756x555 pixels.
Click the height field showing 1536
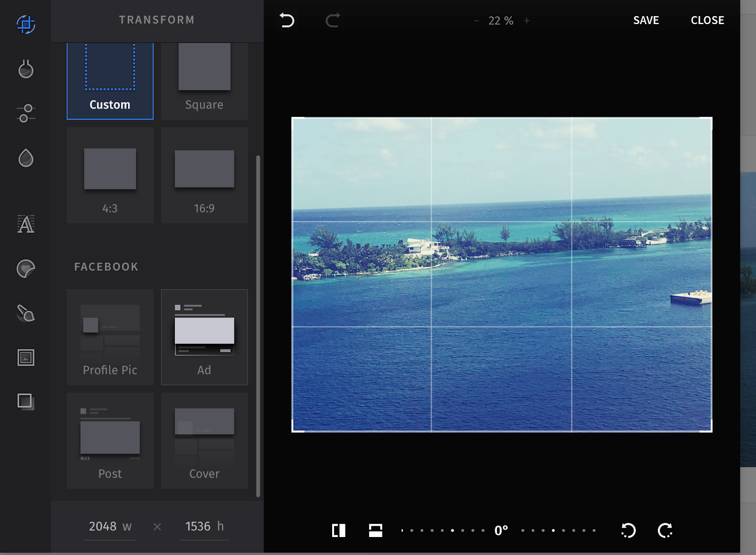coord(205,527)
